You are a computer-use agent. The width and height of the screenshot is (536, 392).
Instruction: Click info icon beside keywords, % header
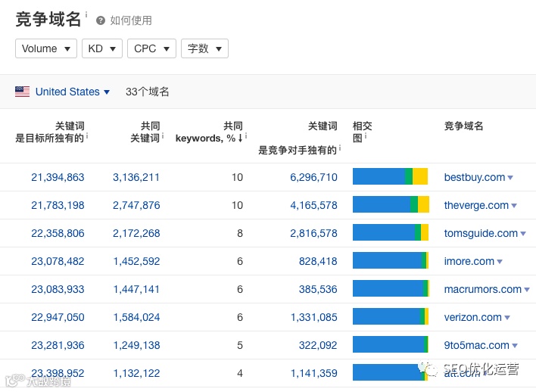(x=246, y=136)
